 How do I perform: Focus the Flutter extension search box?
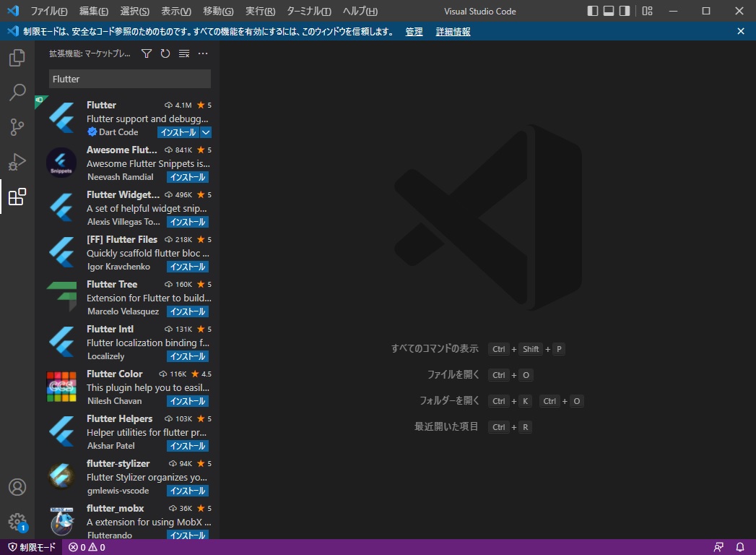(x=130, y=79)
